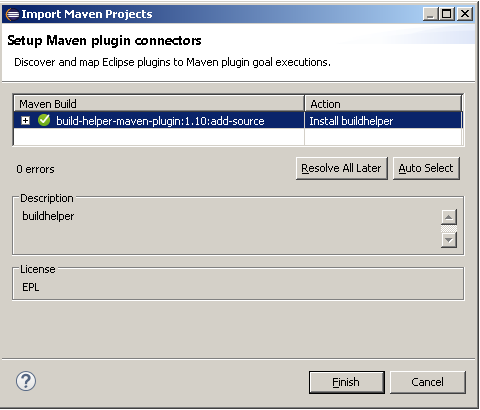
Task: Click the Finish button
Action: (x=346, y=382)
